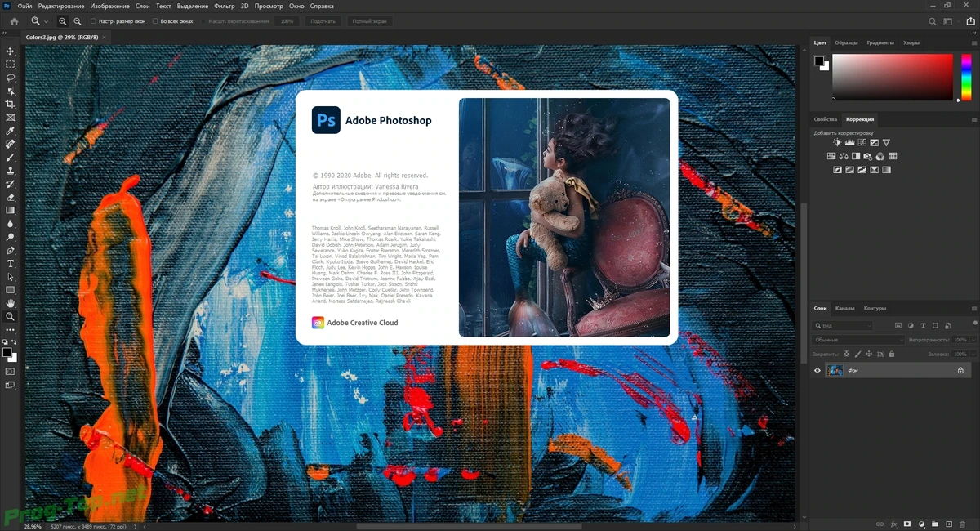Choose the Zoom Out magnifier option
Image resolution: width=980 pixels, height=531 pixels.
(77, 21)
